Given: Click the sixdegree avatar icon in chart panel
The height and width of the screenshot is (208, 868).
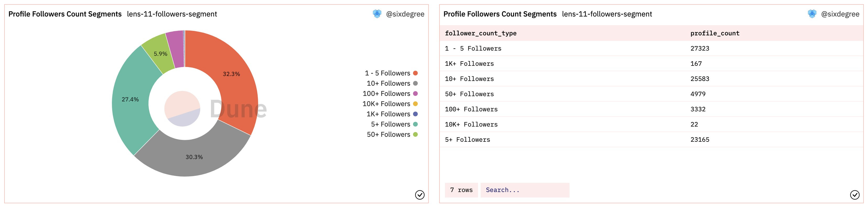Looking at the screenshot, I should click(377, 14).
